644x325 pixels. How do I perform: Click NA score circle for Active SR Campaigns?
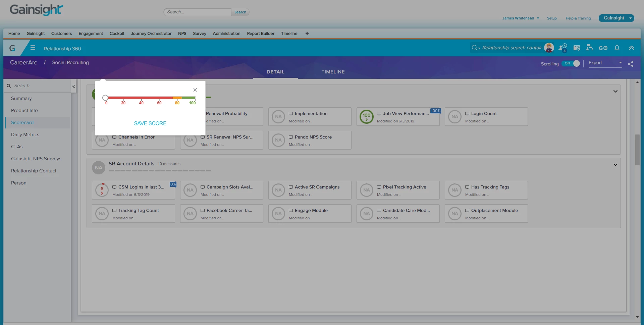tap(278, 190)
